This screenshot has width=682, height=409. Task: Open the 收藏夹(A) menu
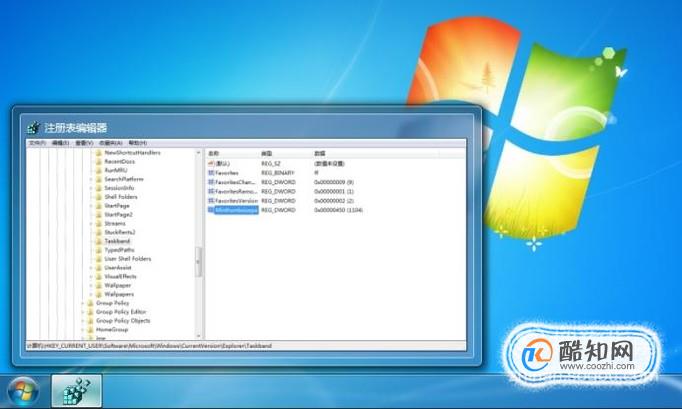(x=110, y=143)
